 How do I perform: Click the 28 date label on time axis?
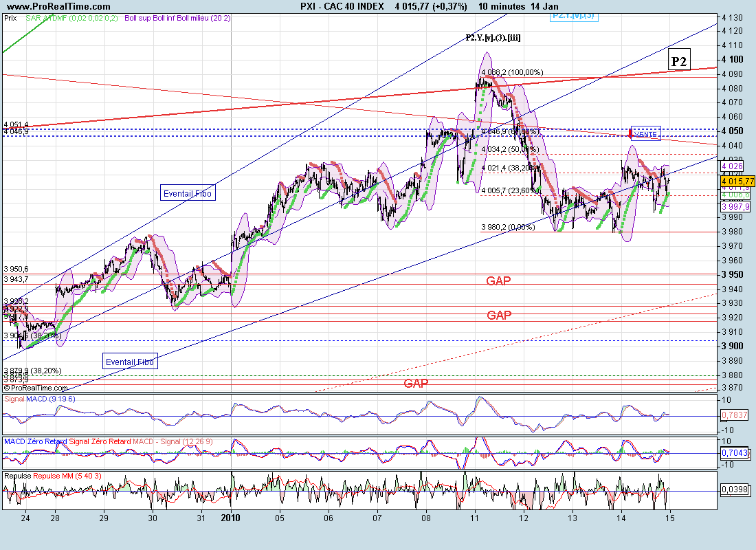click(x=55, y=518)
